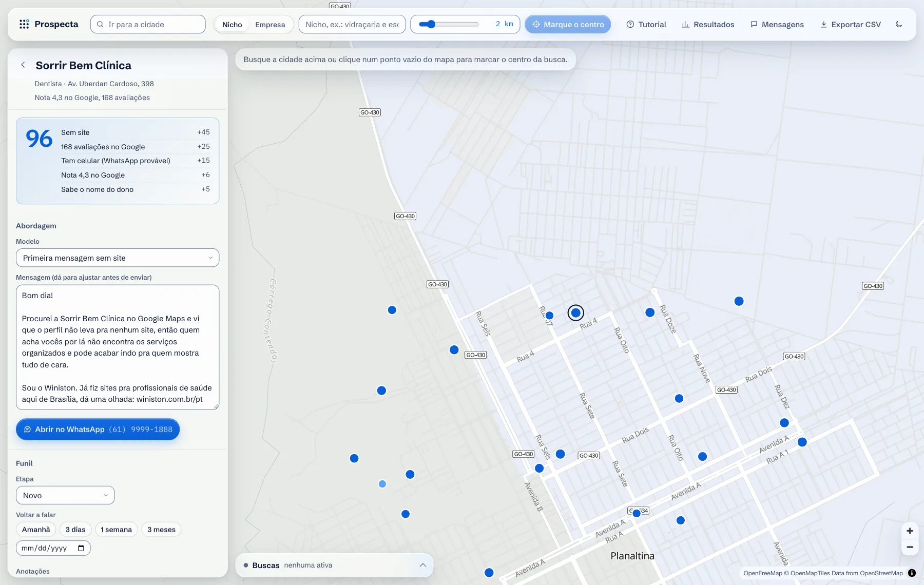
Task: Choose 1 semana follow-up option
Action: tap(116, 530)
